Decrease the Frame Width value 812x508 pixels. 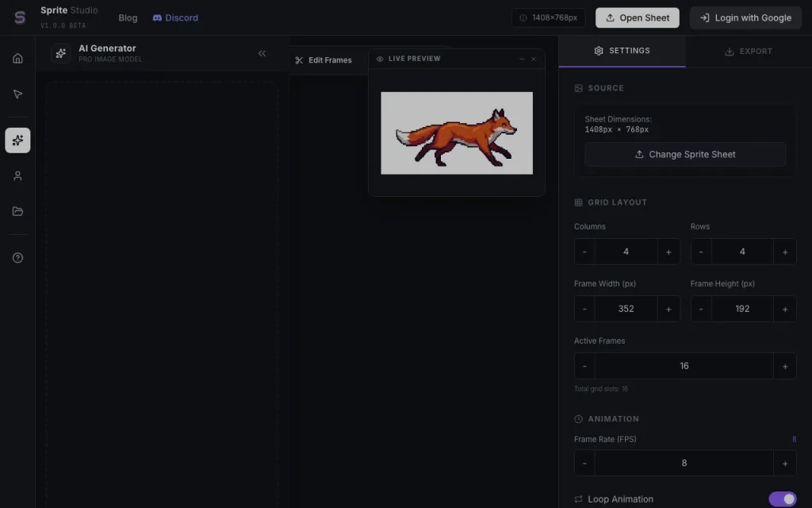click(x=584, y=309)
